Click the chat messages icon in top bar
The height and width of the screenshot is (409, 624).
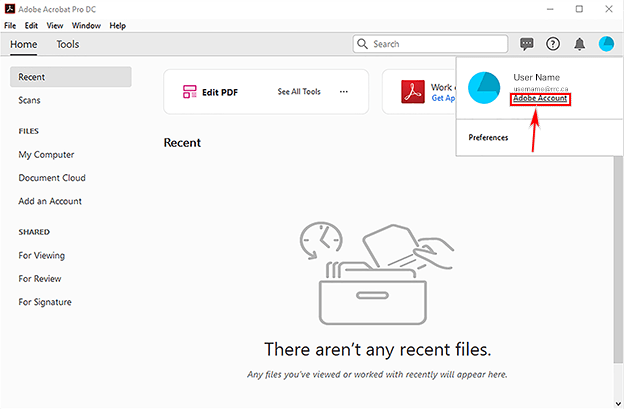coord(527,44)
